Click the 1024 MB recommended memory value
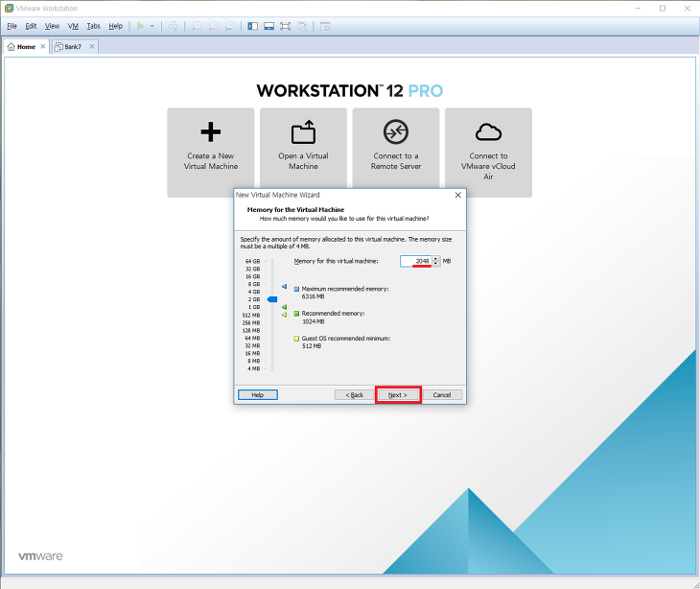This screenshot has width=700, height=589. coord(314,321)
